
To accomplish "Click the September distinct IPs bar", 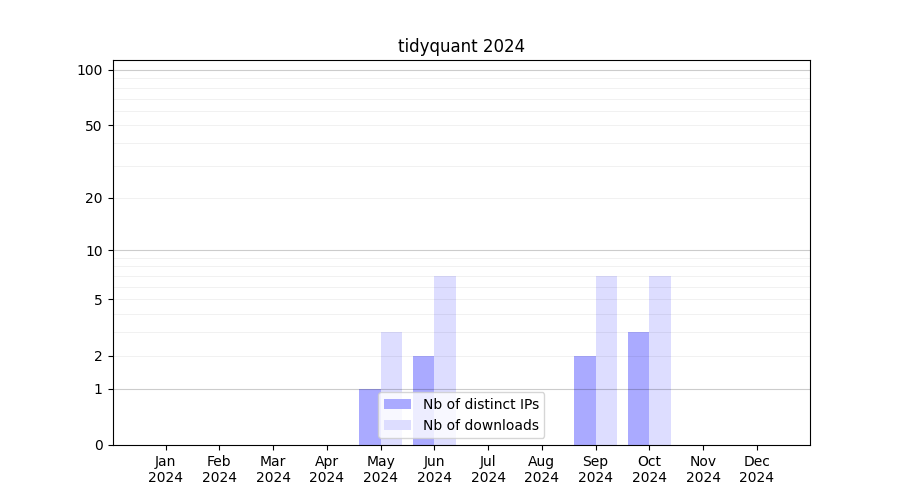I will [584, 400].
